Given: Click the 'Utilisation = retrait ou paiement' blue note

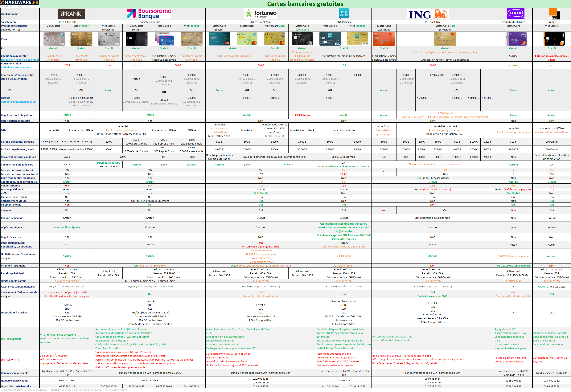Looking at the screenshot, I should (x=20, y=60).
